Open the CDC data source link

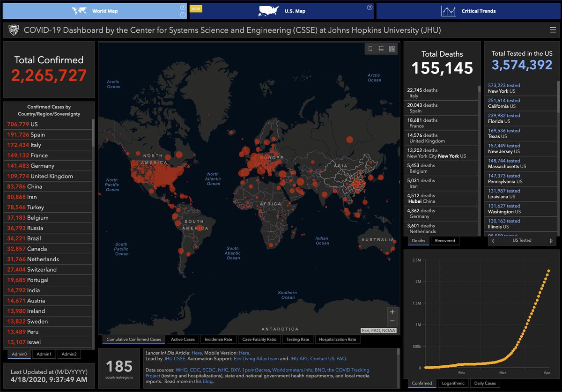[x=195, y=370]
